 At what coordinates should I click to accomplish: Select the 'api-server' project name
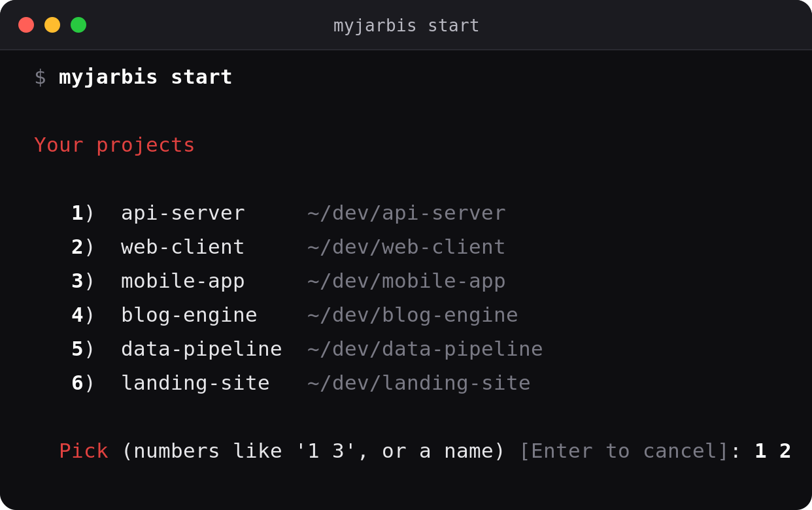click(x=183, y=213)
